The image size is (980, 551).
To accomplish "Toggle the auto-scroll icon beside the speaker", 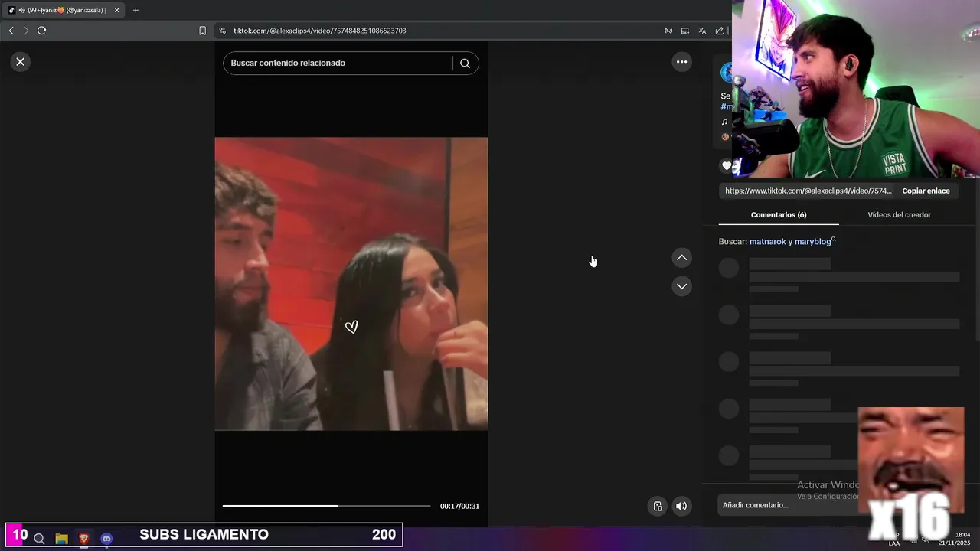I will [x=657, y=506].
